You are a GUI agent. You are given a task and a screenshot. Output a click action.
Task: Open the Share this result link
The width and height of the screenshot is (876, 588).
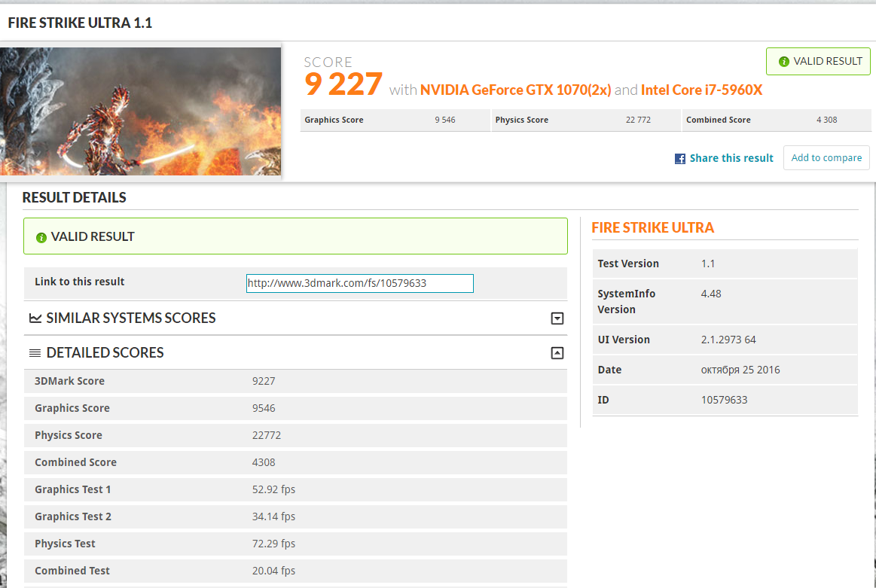(x=731, y=158)
